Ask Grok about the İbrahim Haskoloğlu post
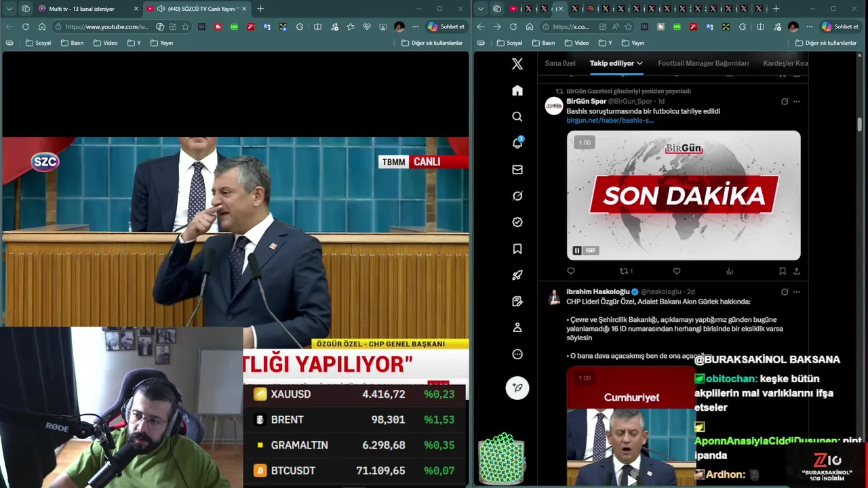868x488 pixels. 785,292
